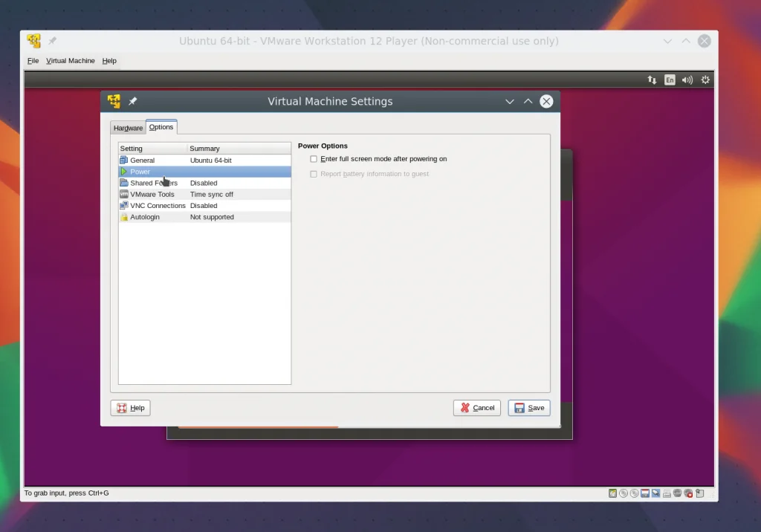Select the 'Power' setting label
This screenshot has width=761, height=532.
140,172
